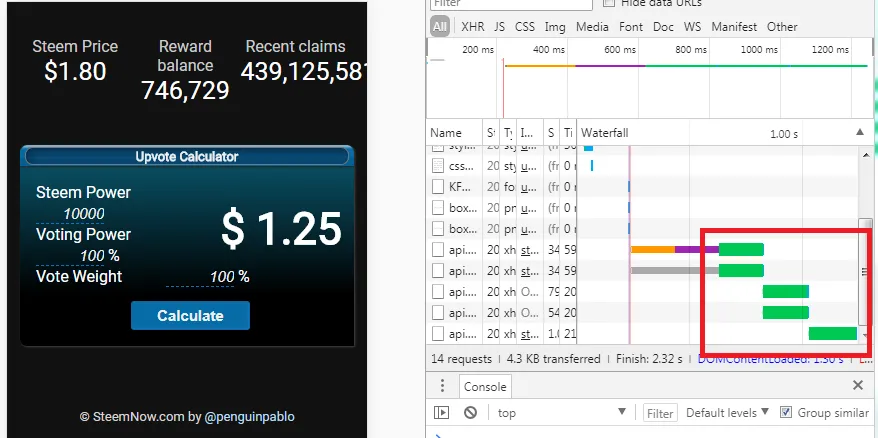Click the gray waterfall bar of second api request
The width and height of the screenshot is (878, 438).
[x=675, y=271]
